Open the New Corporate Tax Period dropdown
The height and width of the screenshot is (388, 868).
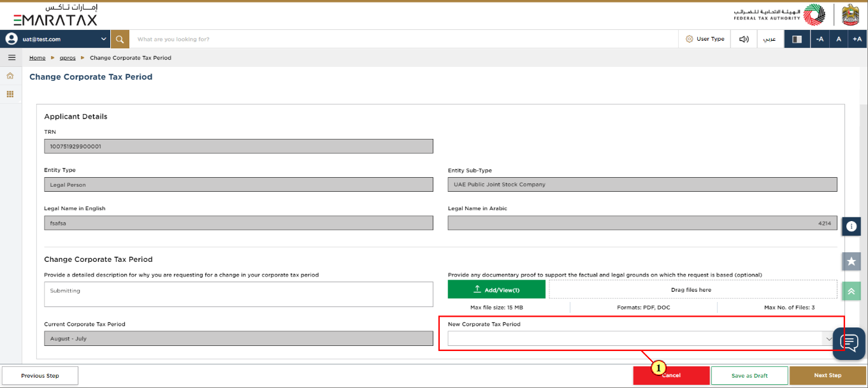click(x=642, y=338)
